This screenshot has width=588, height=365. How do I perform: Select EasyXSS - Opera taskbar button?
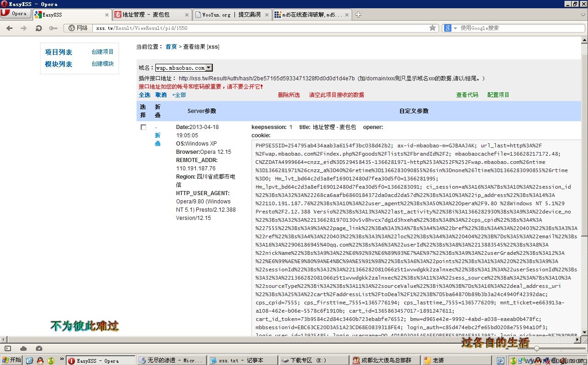tap(100, 361)
